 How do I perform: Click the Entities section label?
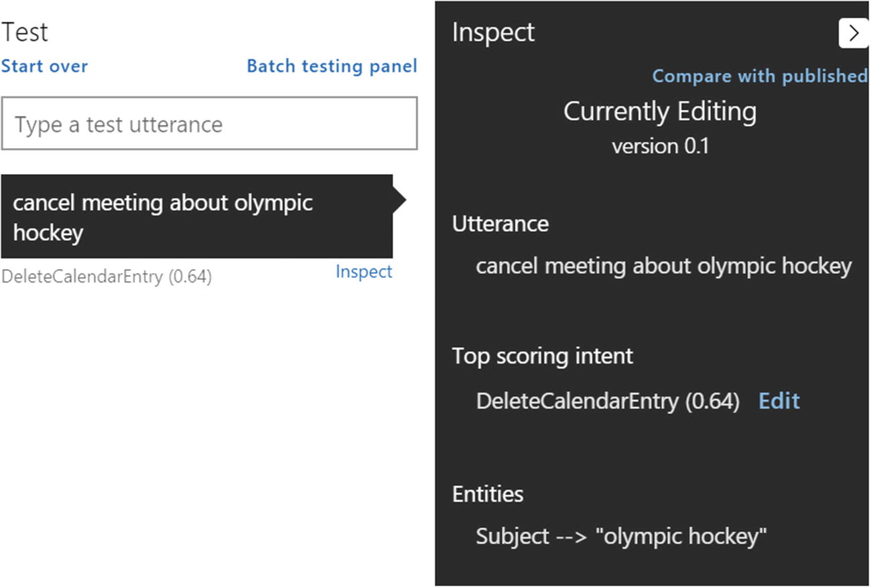(x=488, y=494)
